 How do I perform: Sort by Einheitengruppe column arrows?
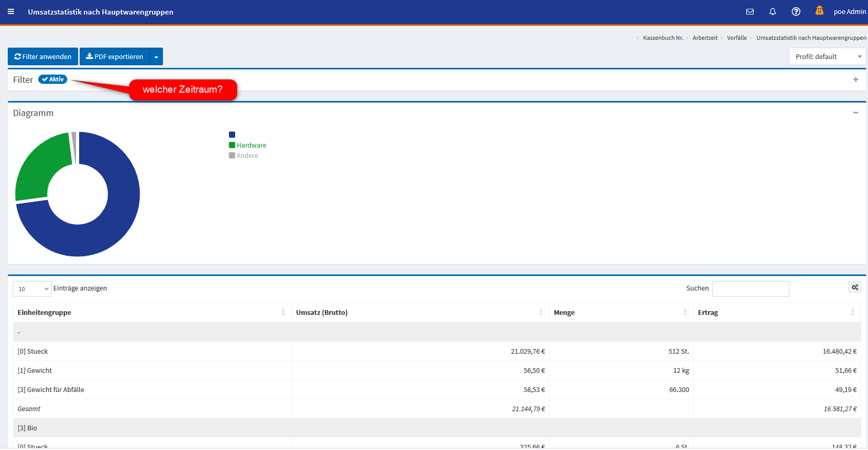coord(283,312)
